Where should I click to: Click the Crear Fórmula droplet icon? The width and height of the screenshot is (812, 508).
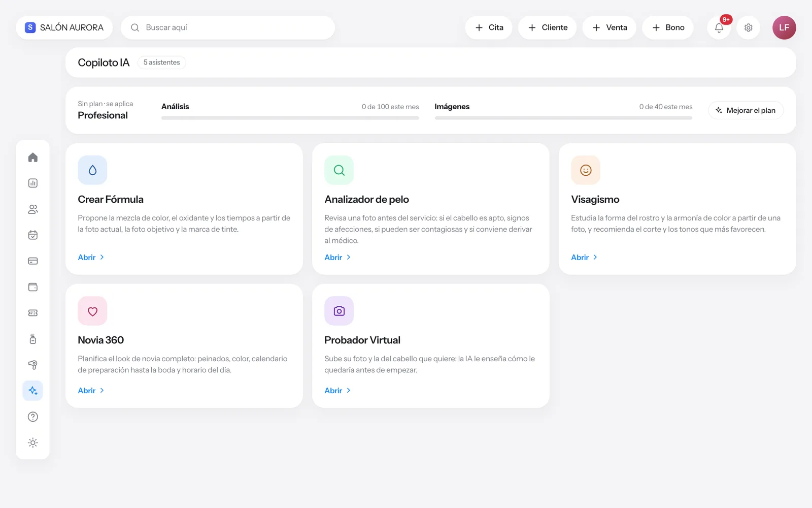[x=92, y=170]
